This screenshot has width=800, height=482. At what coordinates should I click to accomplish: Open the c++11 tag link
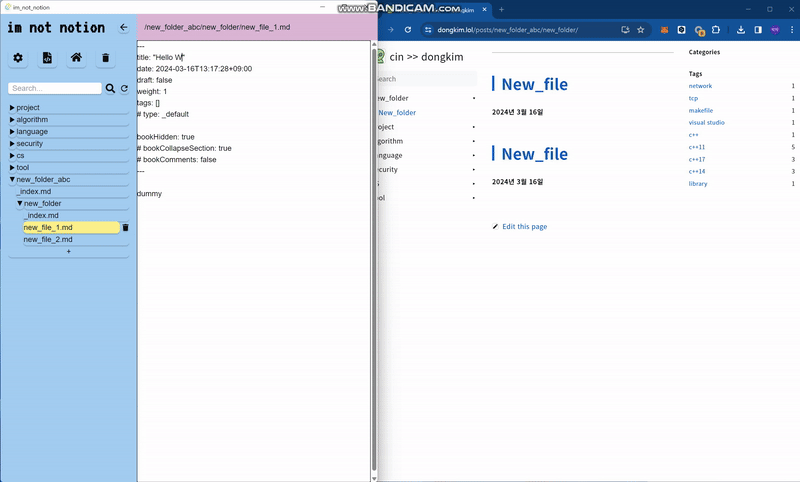tap(698, 147)
